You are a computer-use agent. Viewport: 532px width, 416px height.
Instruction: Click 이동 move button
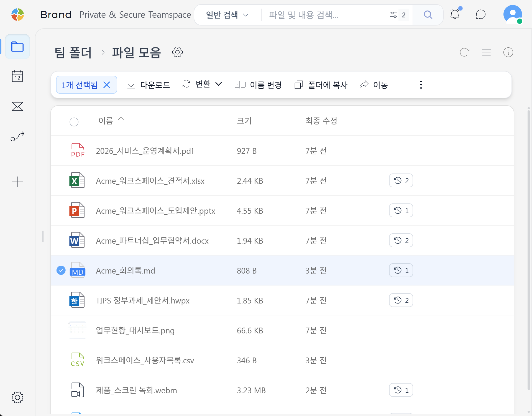[374, 85]
